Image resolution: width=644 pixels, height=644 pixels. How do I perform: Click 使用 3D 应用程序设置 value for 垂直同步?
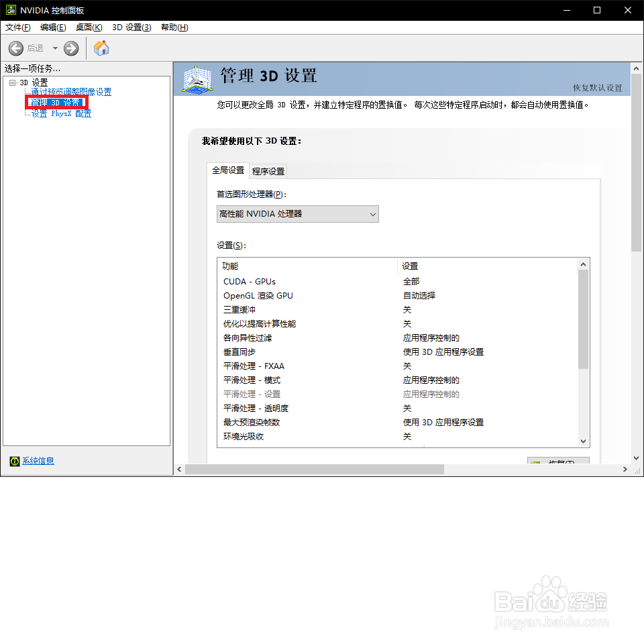(443, 352)
